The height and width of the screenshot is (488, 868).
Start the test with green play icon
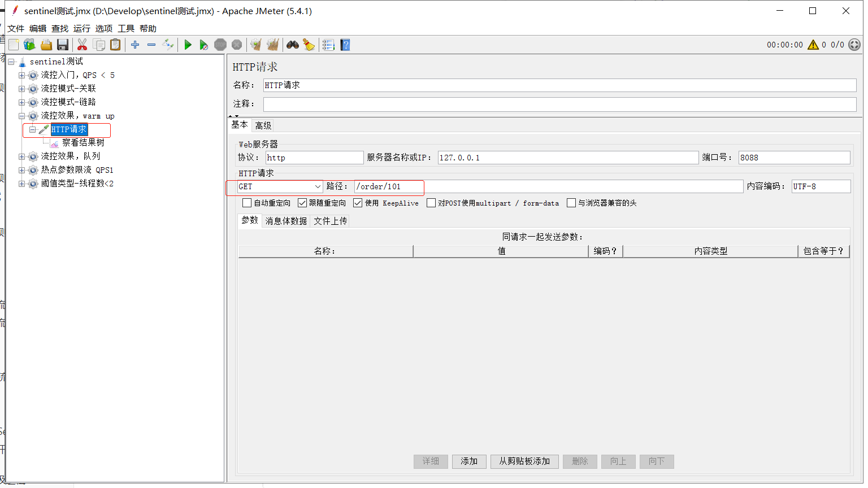(188, 45)
